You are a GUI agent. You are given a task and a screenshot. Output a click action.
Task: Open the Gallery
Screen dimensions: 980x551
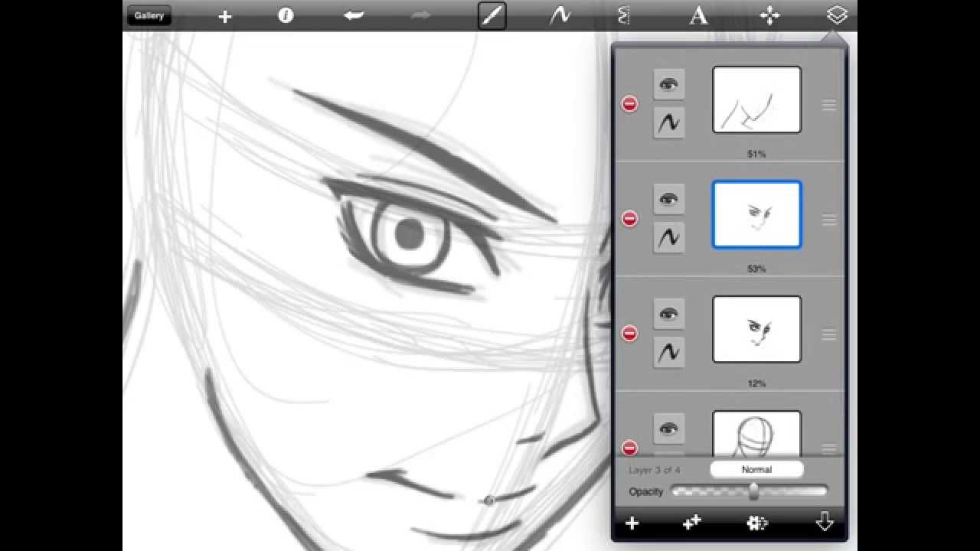point(149,15)
